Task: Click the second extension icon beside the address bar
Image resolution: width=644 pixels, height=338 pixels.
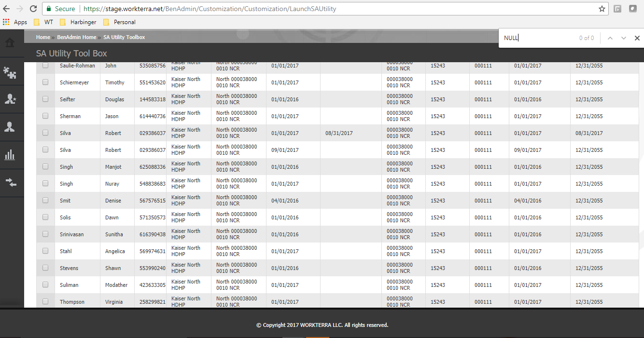Action: 632,9
